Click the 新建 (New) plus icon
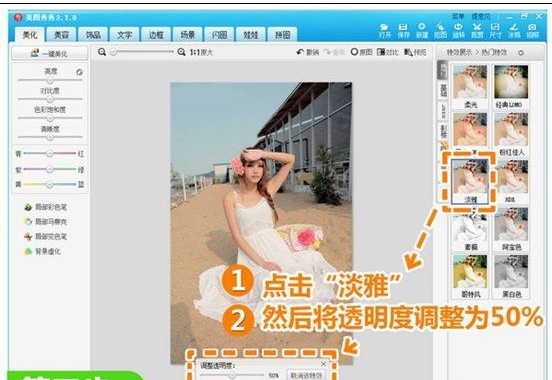 point(421,27)
